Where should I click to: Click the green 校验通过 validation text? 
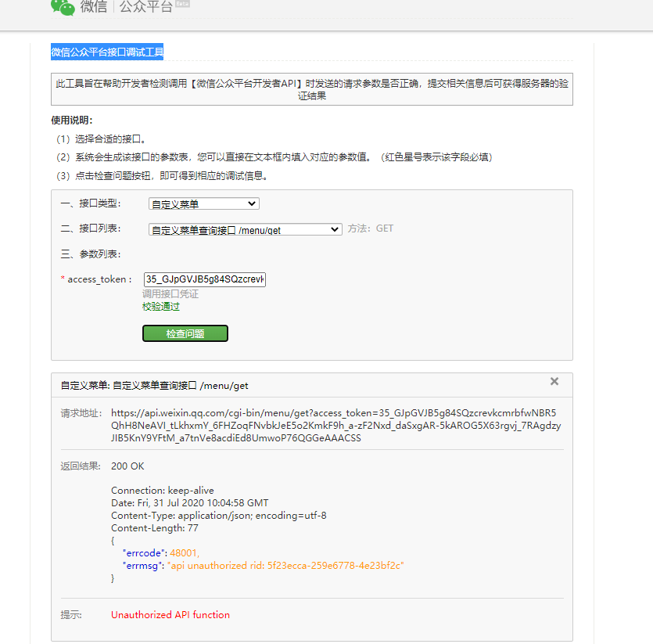pos(161,307)
